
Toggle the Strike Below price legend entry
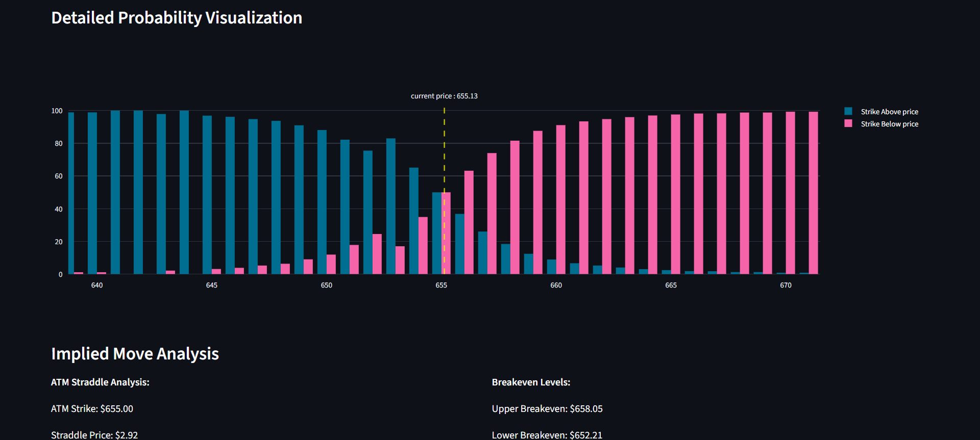click(889, 124)
